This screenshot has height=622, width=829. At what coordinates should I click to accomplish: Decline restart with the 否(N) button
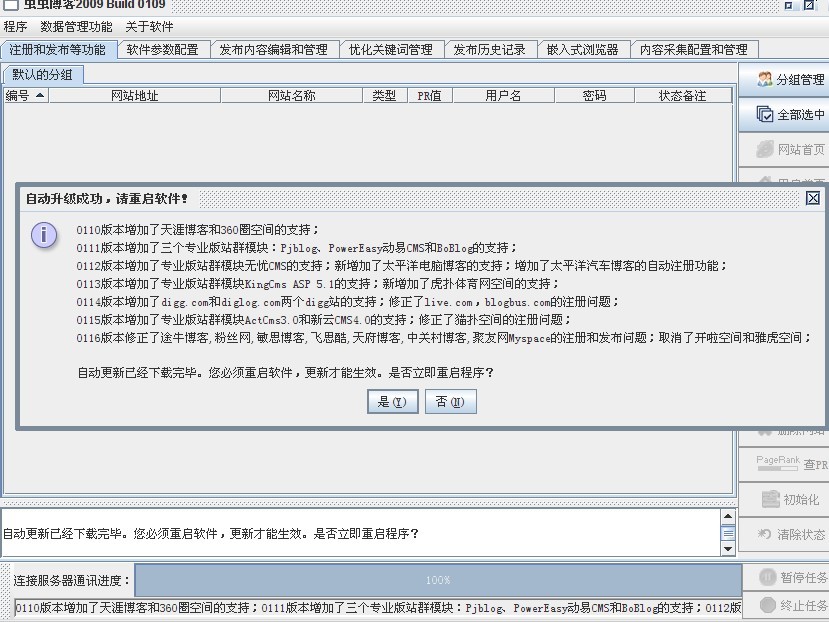pos(450,401)
